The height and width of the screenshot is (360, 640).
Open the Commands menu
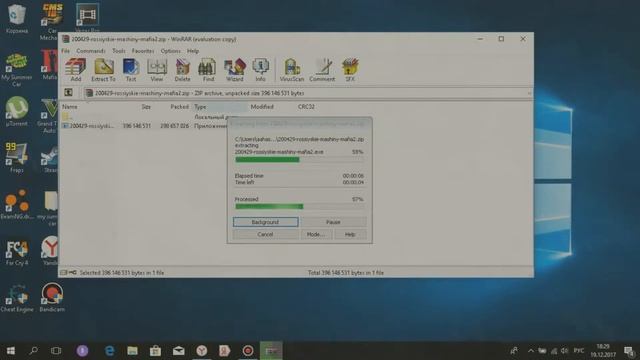tap(91, 51)
